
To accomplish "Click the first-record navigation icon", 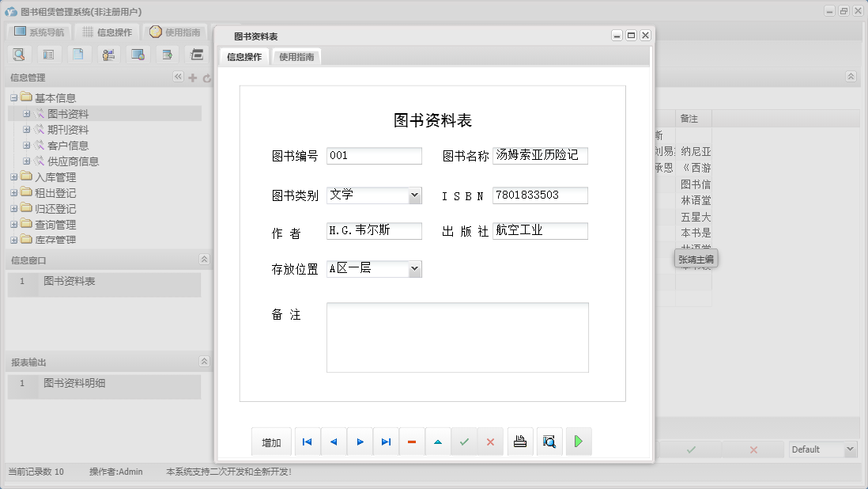I will [x=307, y=442].
